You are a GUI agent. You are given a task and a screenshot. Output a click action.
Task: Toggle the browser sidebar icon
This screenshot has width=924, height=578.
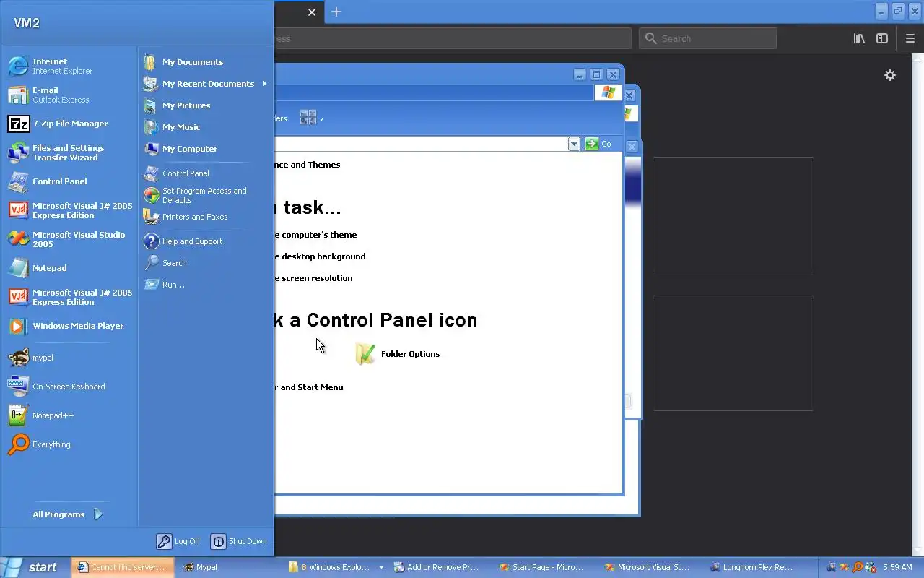point(882,38)
